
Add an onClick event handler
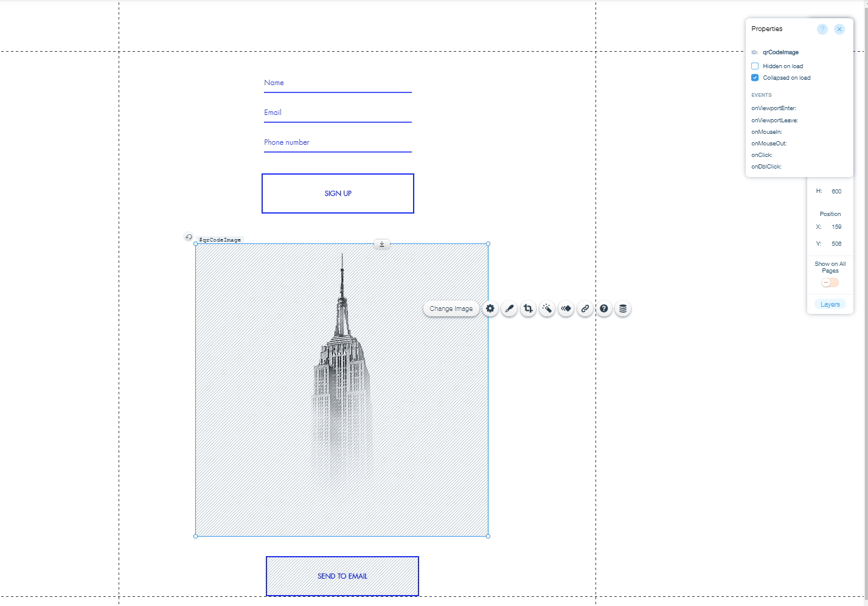[x=762, y=155]
